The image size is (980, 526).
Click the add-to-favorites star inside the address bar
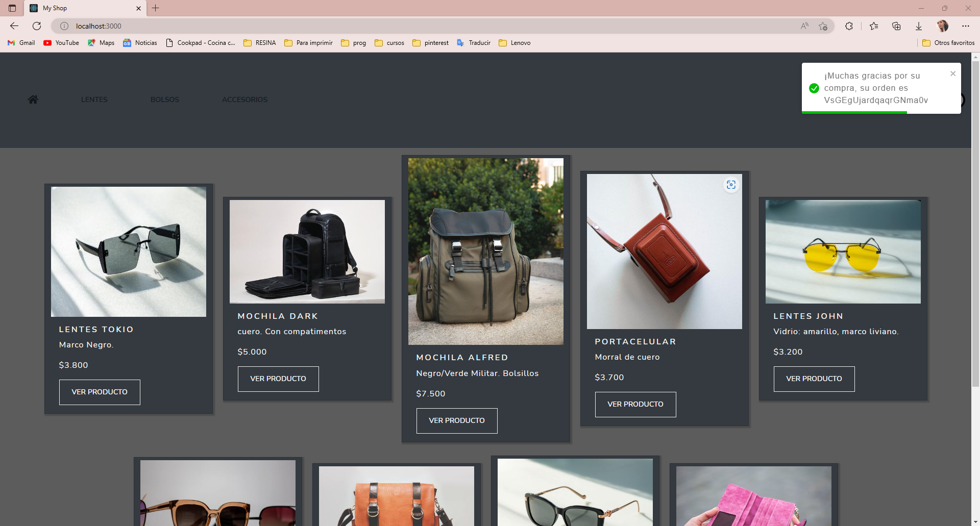823,26
